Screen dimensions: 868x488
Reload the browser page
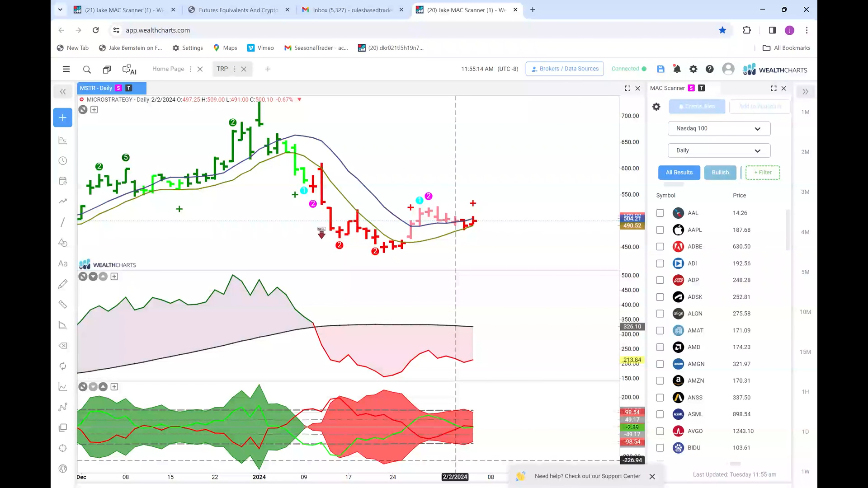pos(95,30)
